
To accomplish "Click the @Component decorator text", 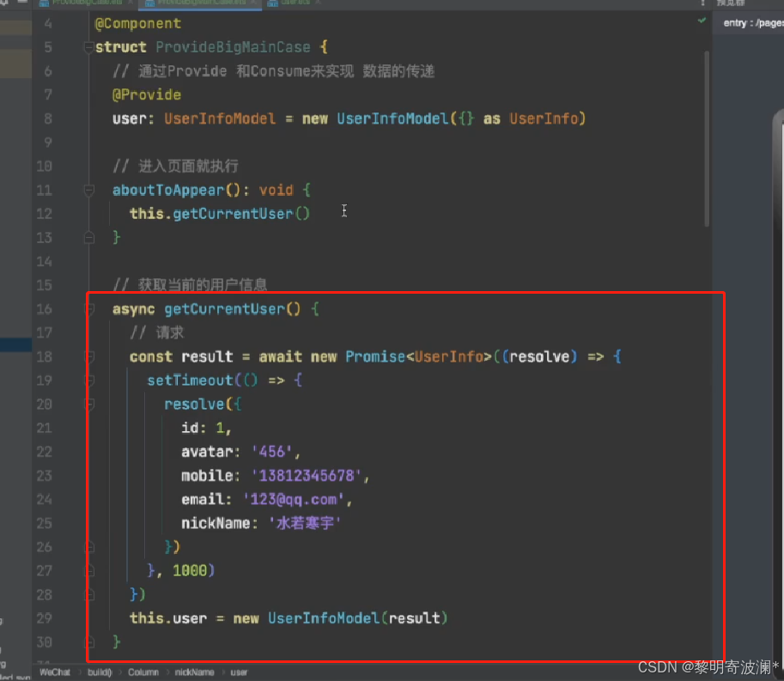I will (x=138, y=23).
